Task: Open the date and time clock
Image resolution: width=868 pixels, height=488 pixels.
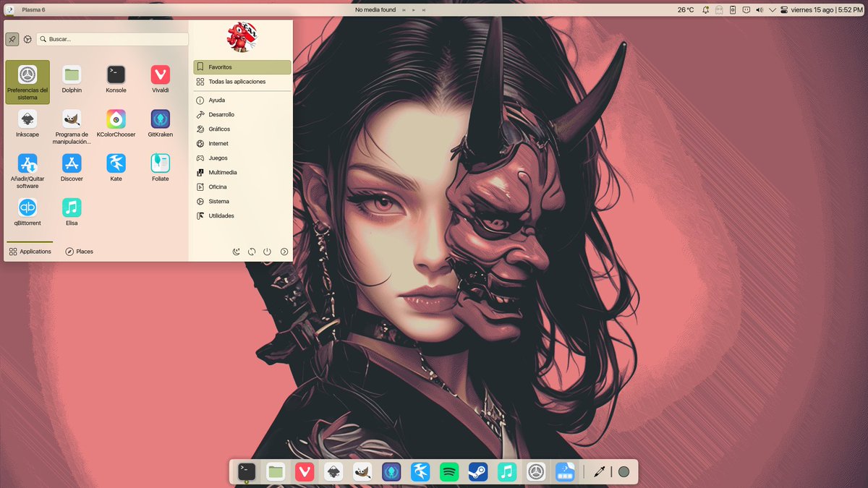Action: (827, 10)
